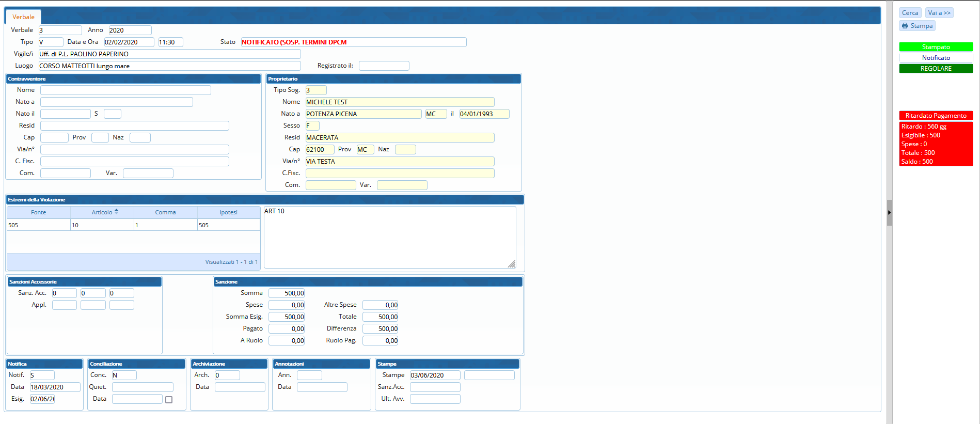This screenshot has width=980, height=424.
Task: Click the green Stampato status button
Action: click(936, 47)
